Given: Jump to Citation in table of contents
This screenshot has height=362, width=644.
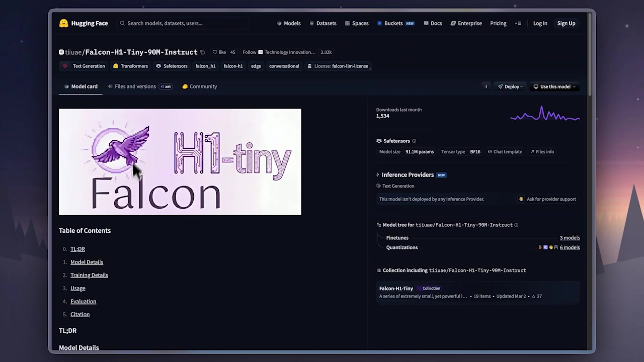Looking at the screenshot, I should 80,314.
